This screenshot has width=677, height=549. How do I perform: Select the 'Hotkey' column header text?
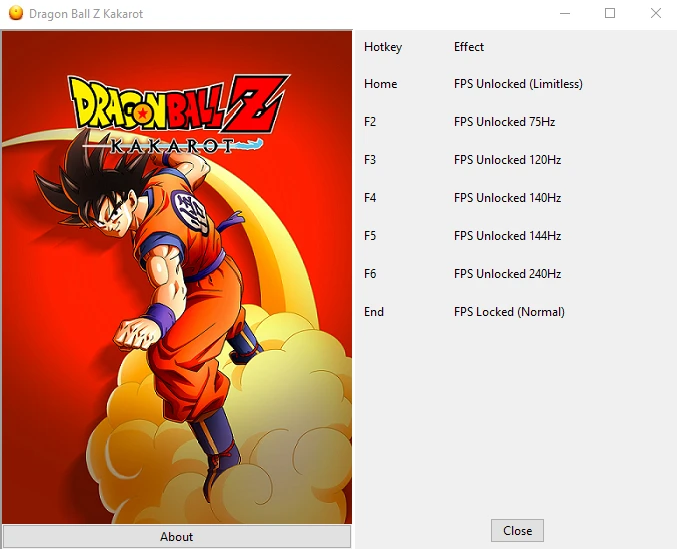[383, 47]
